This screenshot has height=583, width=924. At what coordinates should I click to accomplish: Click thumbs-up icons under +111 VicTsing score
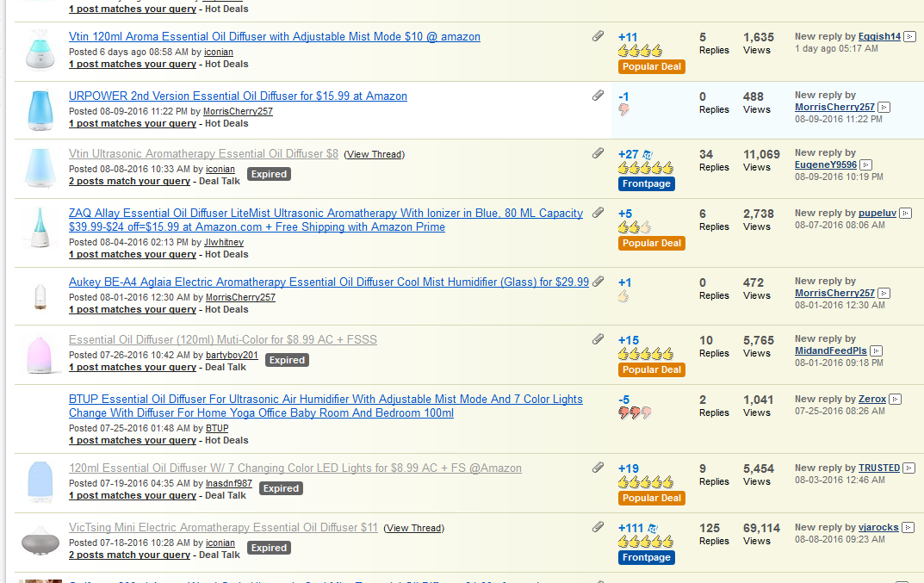[645, 541]
